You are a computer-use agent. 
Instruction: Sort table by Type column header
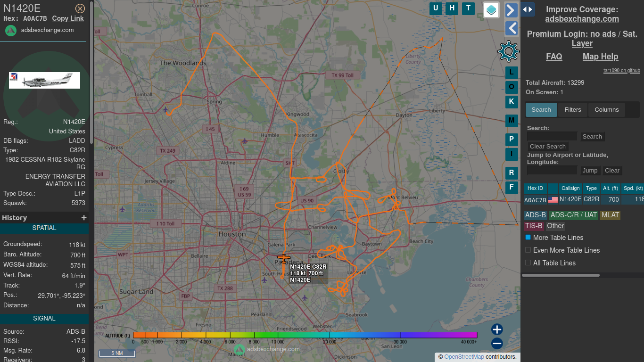[x=591, y=189]
